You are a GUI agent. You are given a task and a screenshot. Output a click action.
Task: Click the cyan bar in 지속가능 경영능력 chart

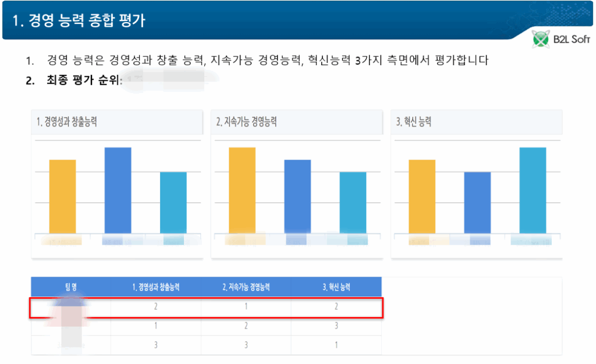coord(353,202)
